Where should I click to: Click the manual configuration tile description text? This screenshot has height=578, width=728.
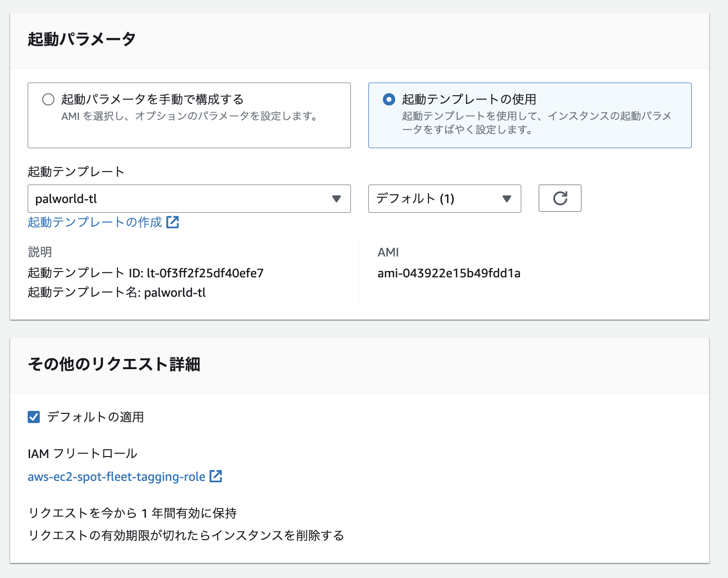coord(189,117)
